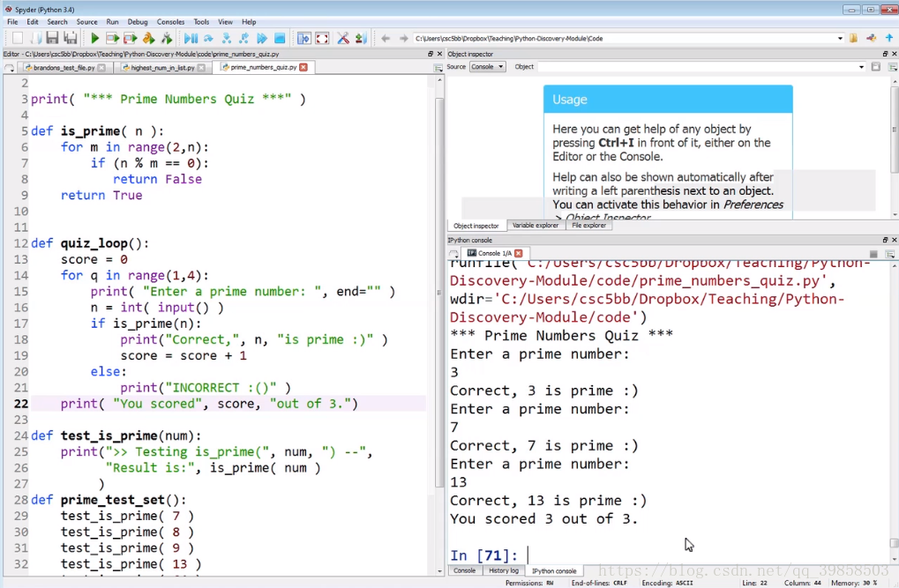Image resolution: width=899 pixels, height=588 pixels.
Task: Go to next cursor position with forward arrow
Action: (404, 39)
